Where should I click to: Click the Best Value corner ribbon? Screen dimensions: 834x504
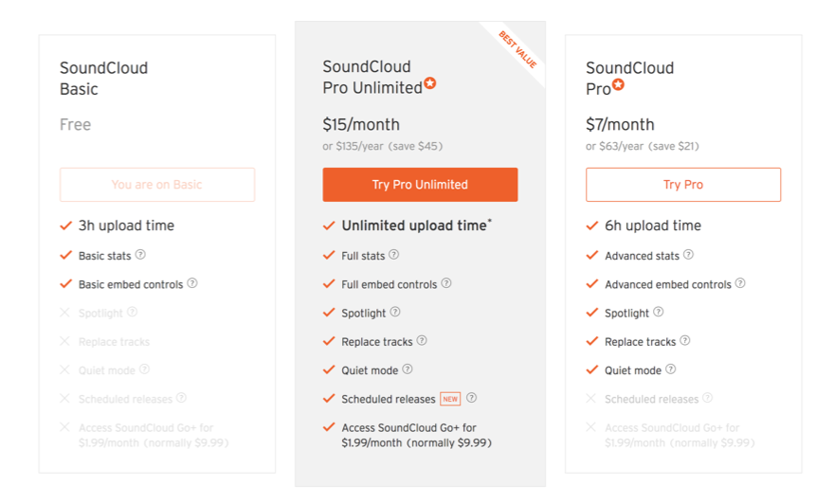tap(518, 50)
